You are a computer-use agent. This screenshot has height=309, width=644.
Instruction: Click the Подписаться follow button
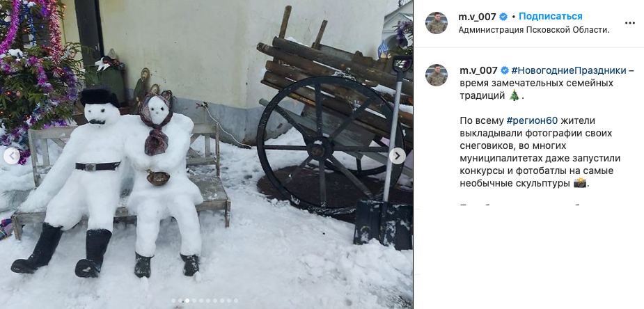550,17
